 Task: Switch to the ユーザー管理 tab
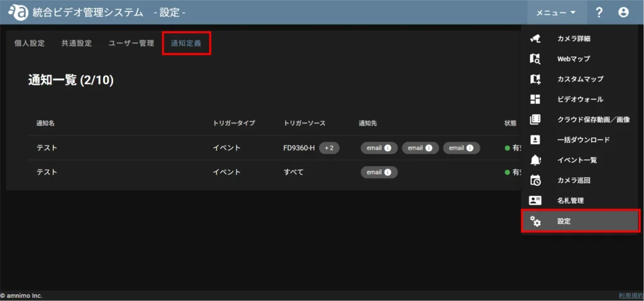[x=131, y=43]
